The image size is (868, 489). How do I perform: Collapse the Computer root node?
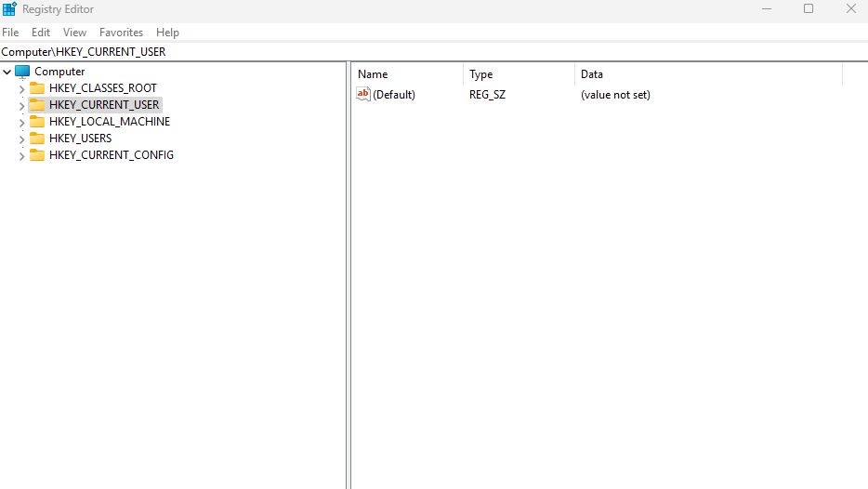tap(7, 72)
